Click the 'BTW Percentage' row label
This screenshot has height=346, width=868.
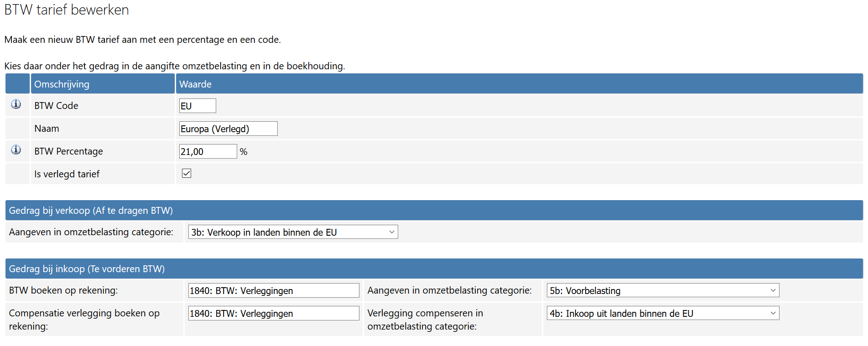(x=68, y=151)
